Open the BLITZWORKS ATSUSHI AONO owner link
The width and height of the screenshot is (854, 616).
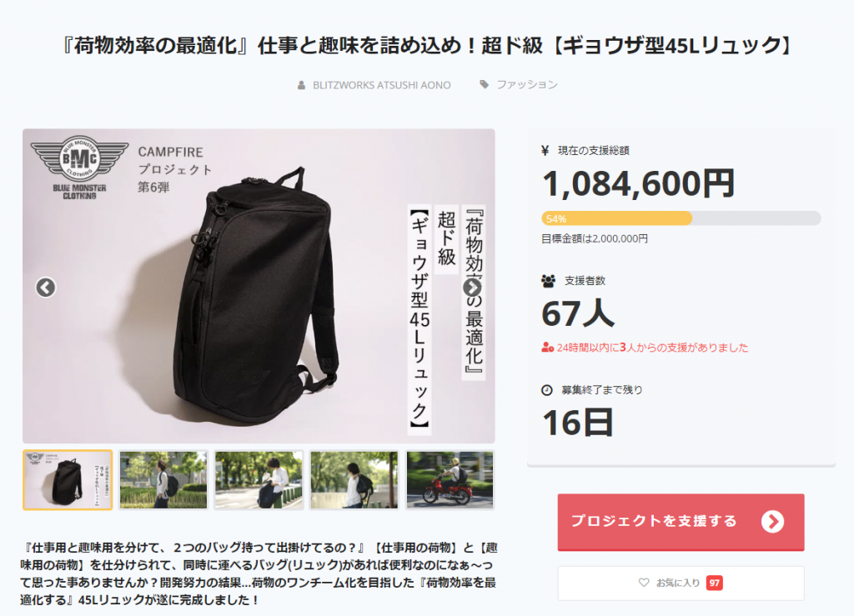(381, 85)
